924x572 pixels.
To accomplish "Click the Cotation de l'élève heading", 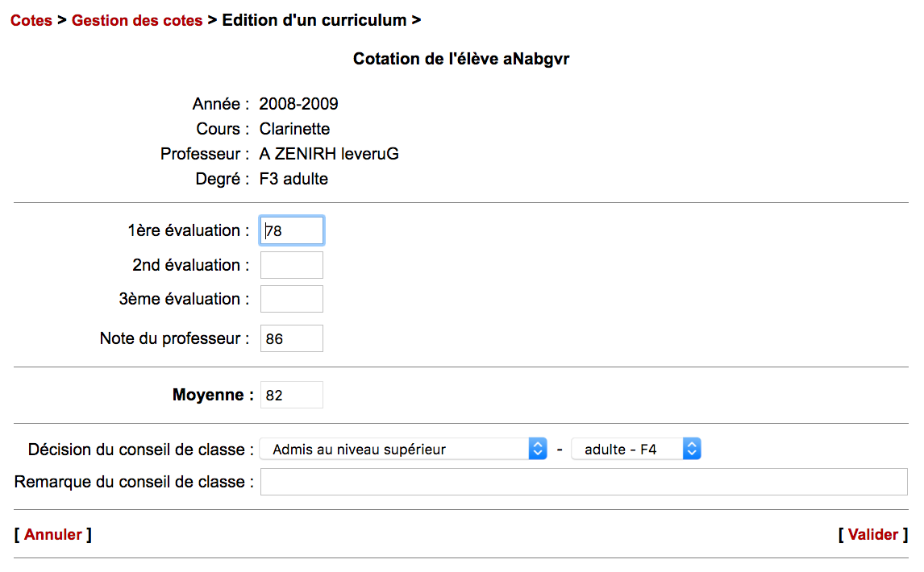I will (461, 59).
